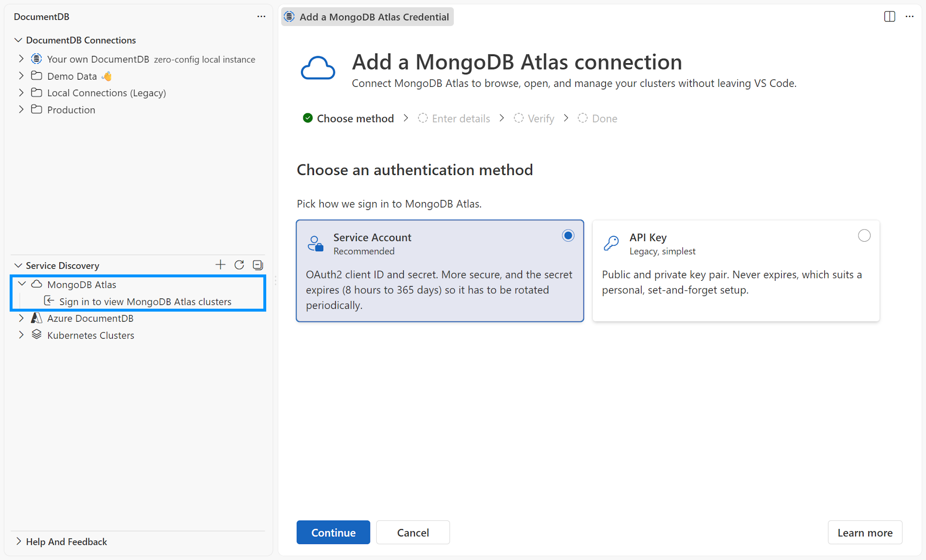Click the Demo Data folder icon
Viewport: 926px width, 560px height.
tap(37, 76)
